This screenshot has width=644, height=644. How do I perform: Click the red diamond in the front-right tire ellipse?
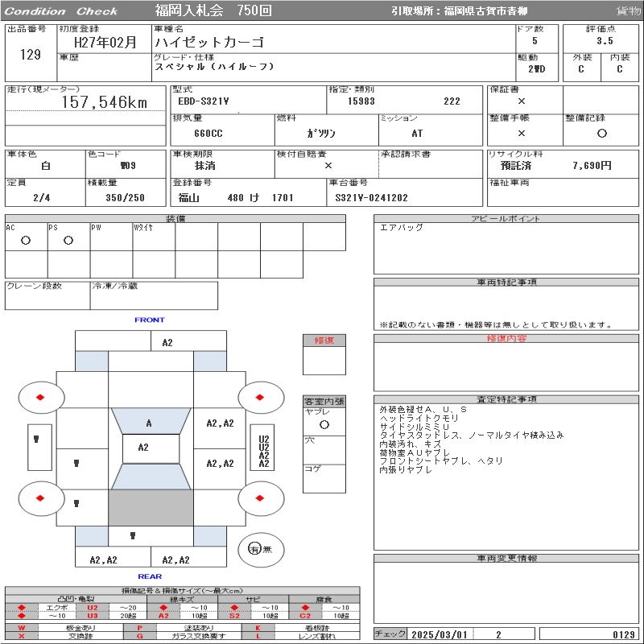coord(259,397)
